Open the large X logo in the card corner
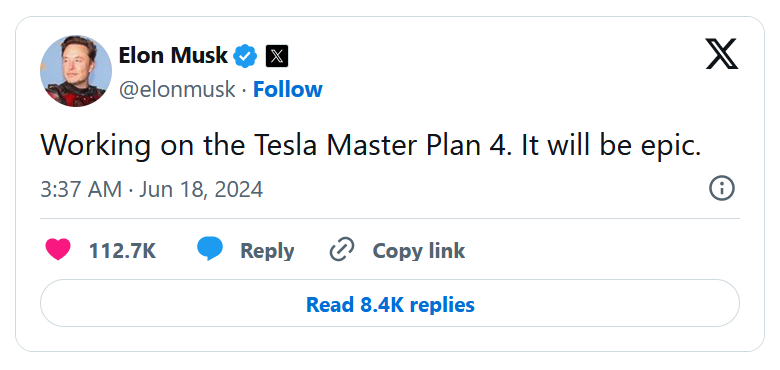780x370 pixels. coord(722,54)
